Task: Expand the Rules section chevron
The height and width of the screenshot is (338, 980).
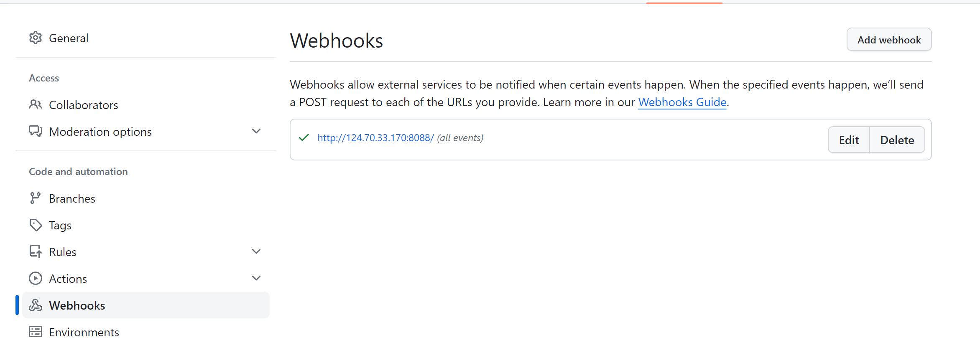Action: click(256, 252)
